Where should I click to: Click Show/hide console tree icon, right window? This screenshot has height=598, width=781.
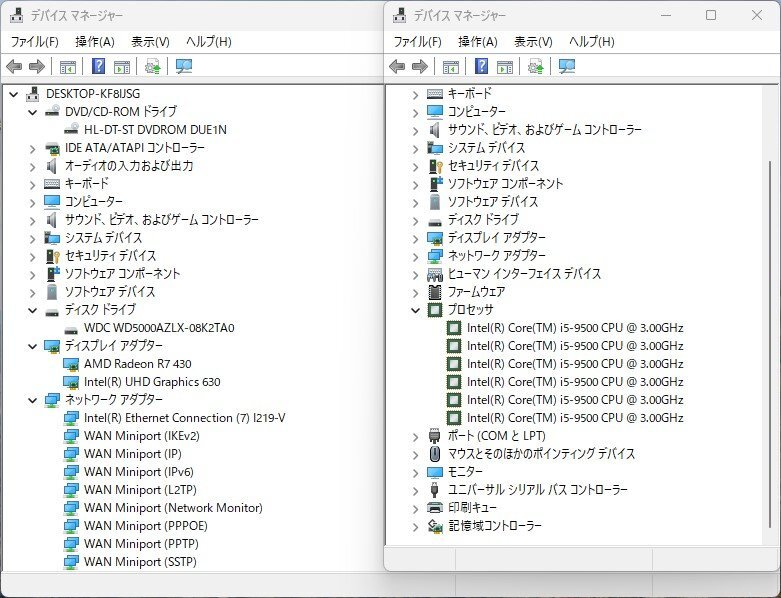[451, 67]
